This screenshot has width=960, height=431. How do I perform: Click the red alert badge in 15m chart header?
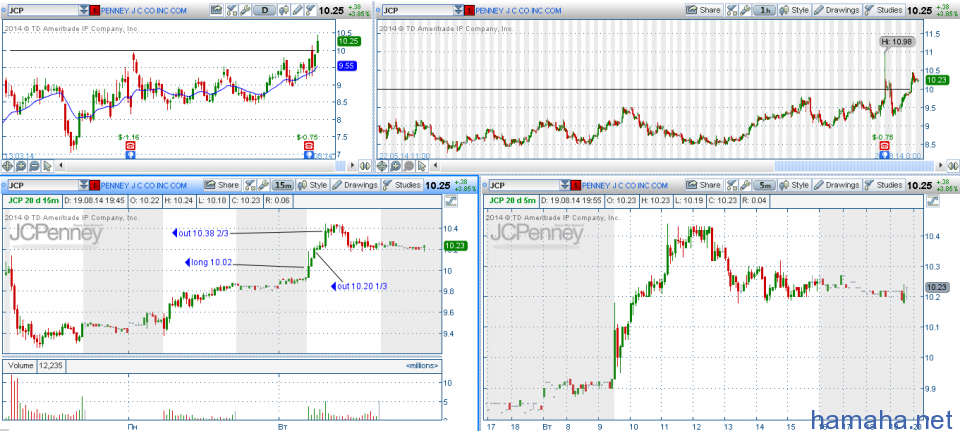94,185
